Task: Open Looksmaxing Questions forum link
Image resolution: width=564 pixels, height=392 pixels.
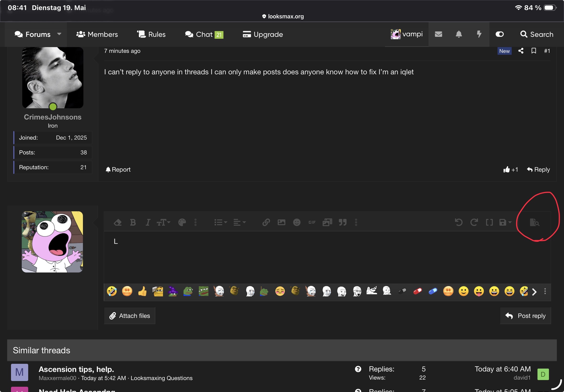Action: click(162, 378)
